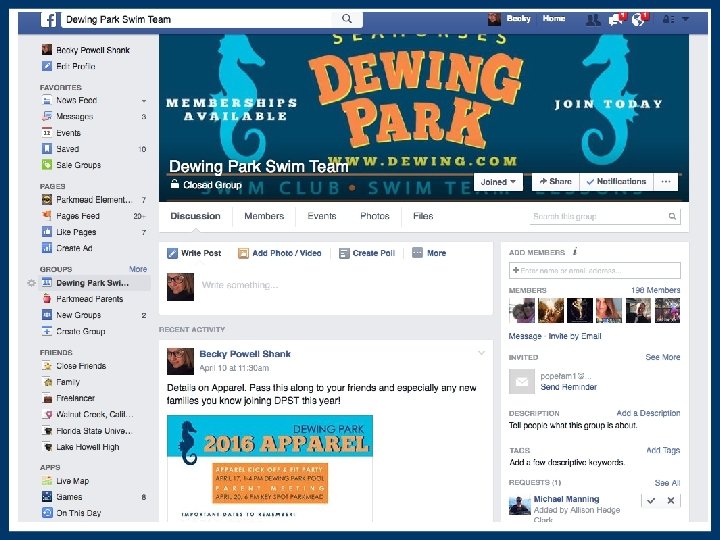
Task: Switch to Files tab
Action: point(423,216)
